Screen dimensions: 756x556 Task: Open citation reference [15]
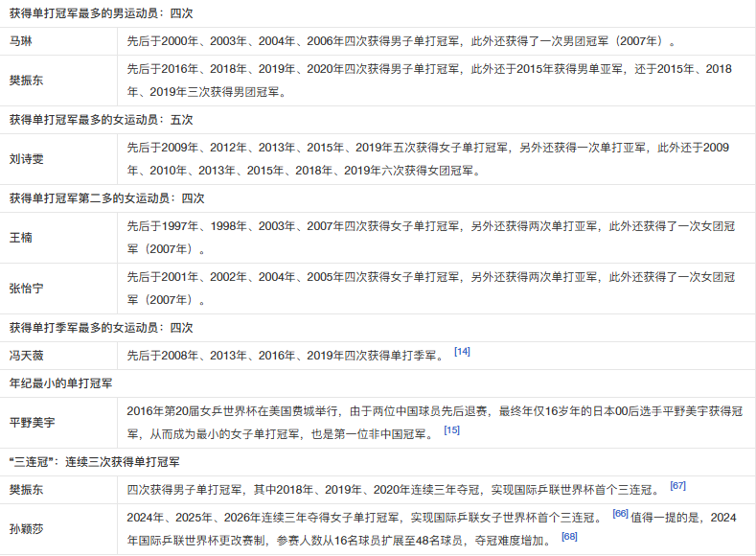click(x=451, y=430)
